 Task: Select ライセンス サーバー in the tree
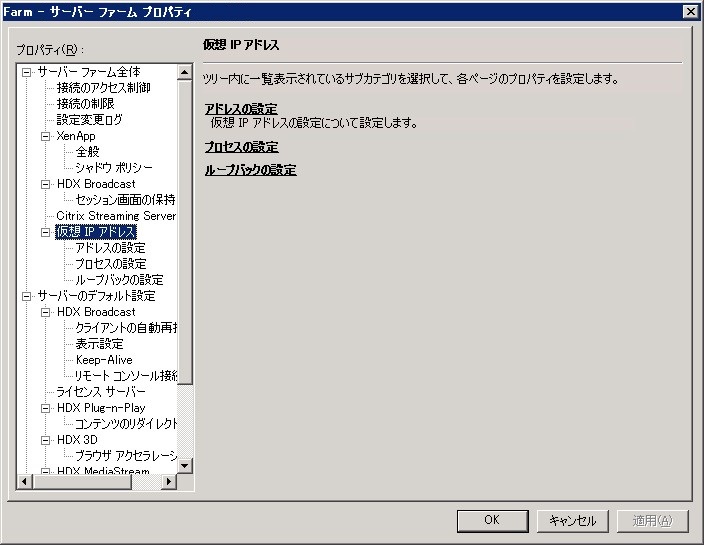coord(101,391)
